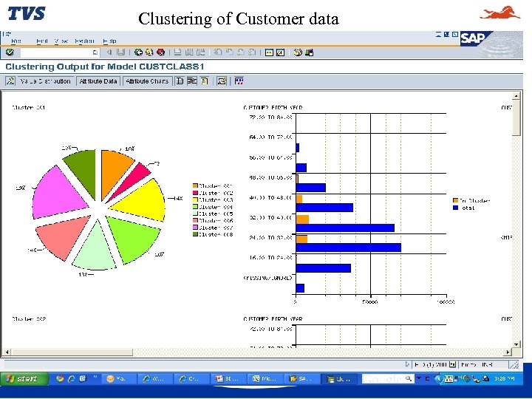
Task: Click the Cluster 007 magenta legend swatch
Action: 195,228
